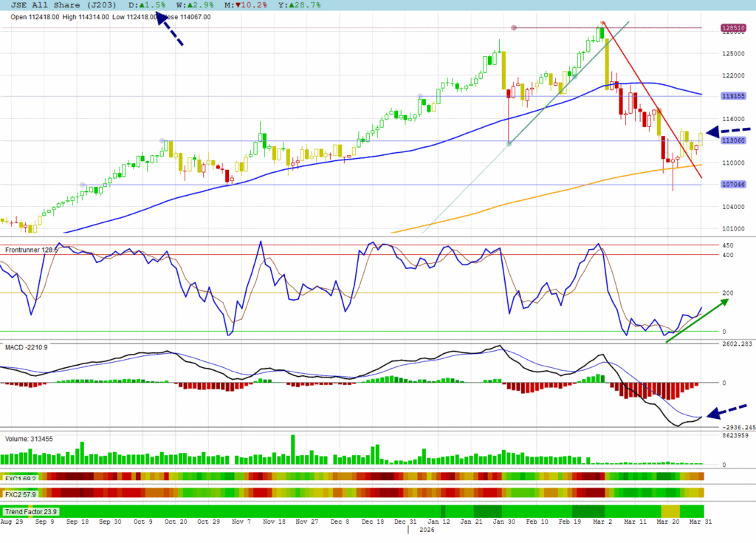Click the red dot at the 128510 resistance line start
This screenshot has width=756, height=543.
(513, 28)
